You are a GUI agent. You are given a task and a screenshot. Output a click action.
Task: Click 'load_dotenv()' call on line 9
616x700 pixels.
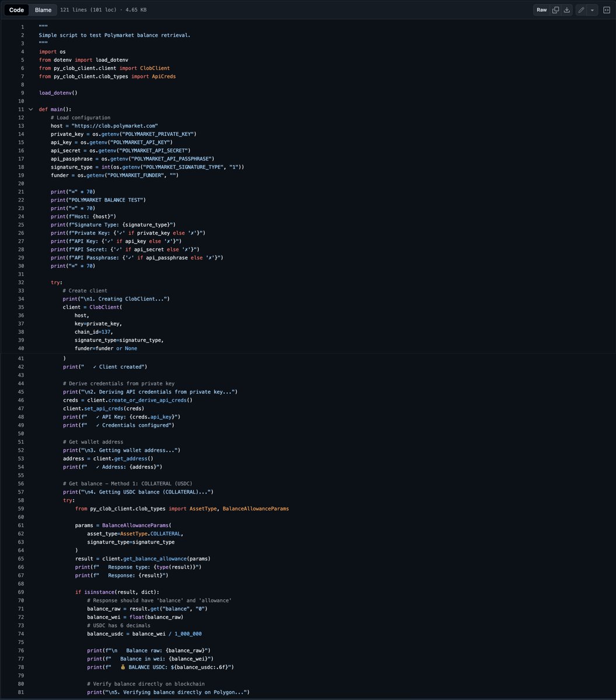(x=58, y=93)
